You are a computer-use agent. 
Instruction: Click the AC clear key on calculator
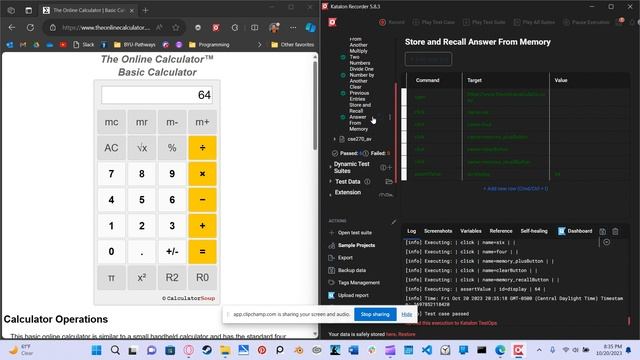click(111, 148)
